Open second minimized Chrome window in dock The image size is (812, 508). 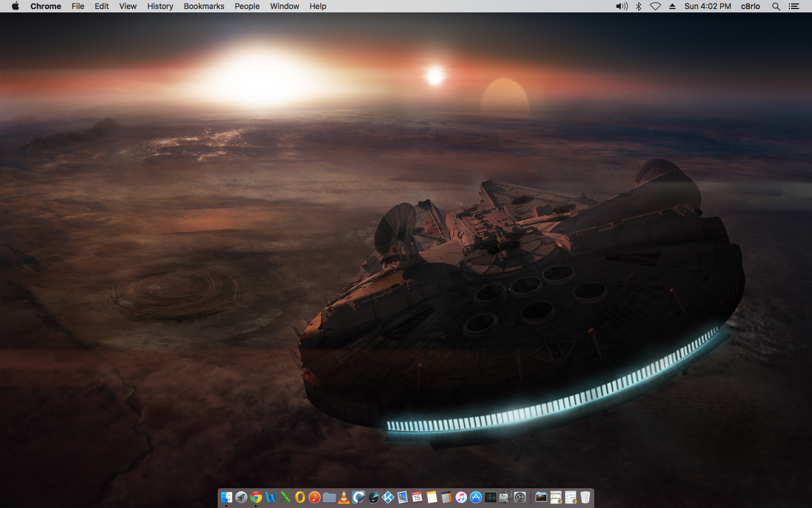click(571, 497)
